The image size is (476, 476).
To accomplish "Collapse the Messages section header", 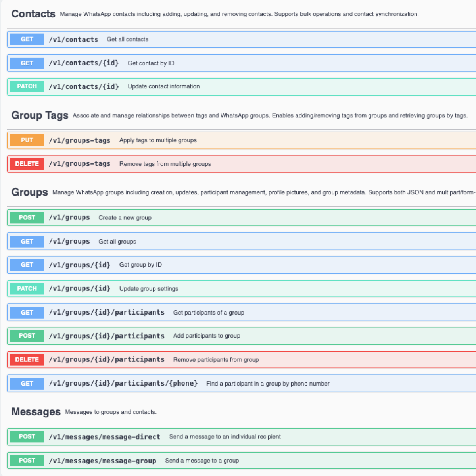I will 36,412.
